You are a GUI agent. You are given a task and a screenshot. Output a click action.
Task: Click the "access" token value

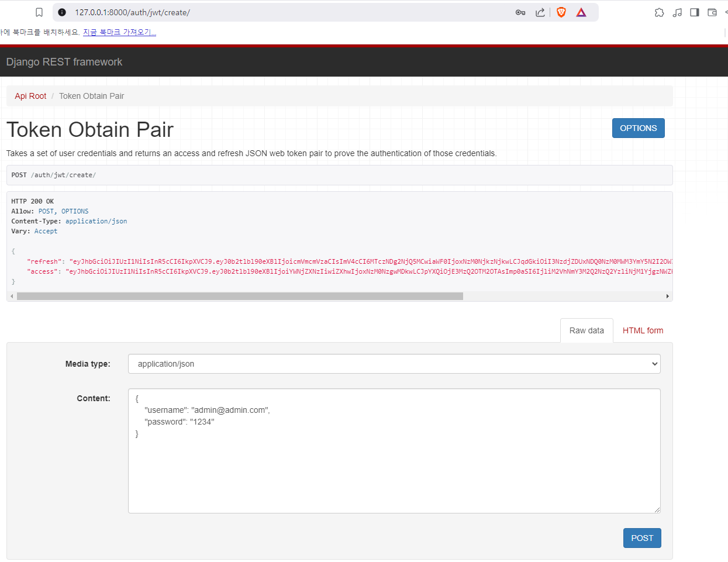coord(369,271)
